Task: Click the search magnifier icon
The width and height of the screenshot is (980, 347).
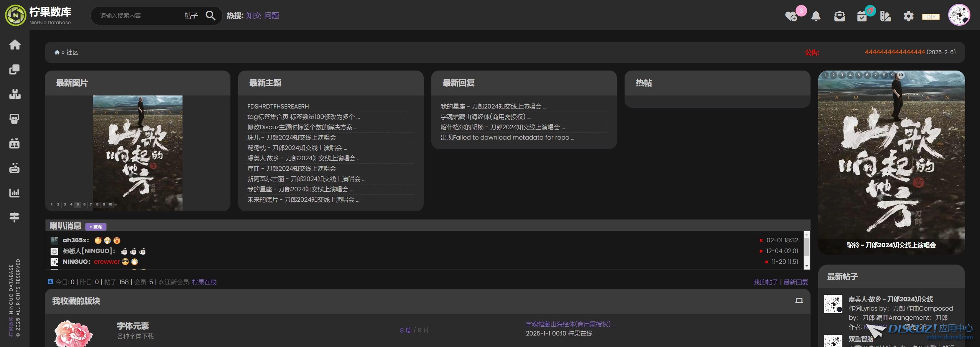Action: (210, 15)
